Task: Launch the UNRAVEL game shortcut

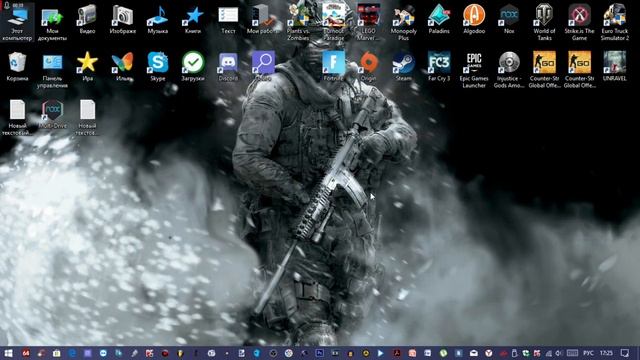Action: tap(615, 67)
